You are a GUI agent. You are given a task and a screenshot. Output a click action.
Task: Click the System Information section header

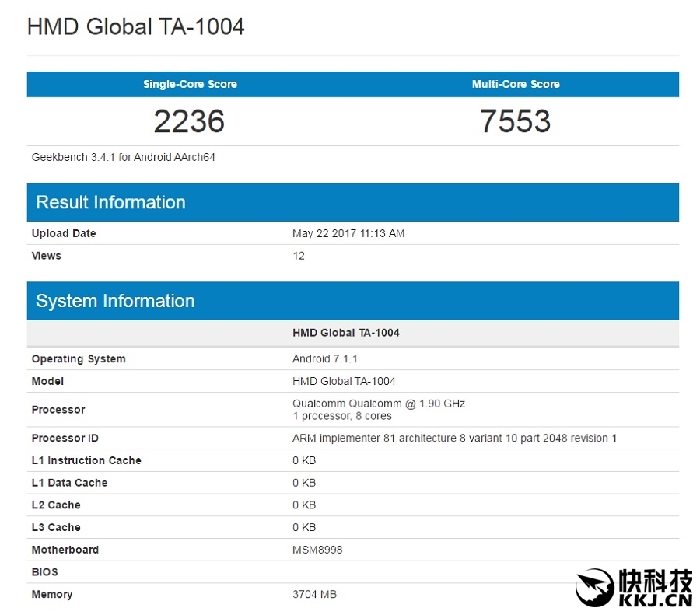coord(115,301)
